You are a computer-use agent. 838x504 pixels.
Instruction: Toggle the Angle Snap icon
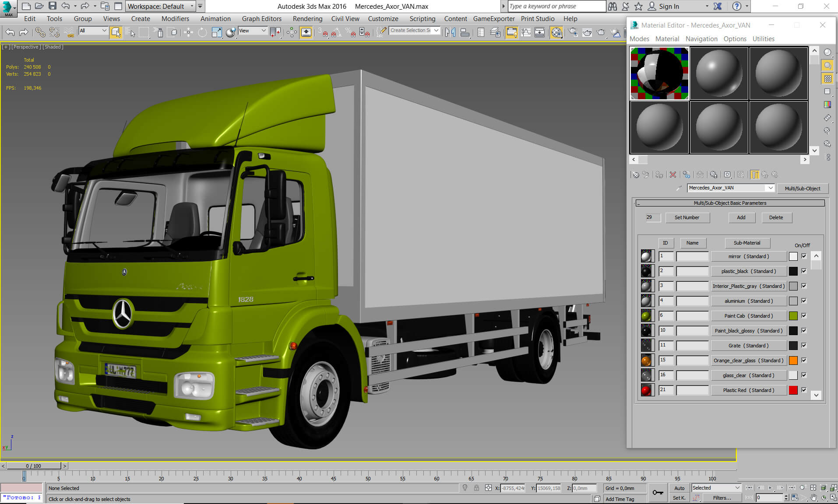335,32
